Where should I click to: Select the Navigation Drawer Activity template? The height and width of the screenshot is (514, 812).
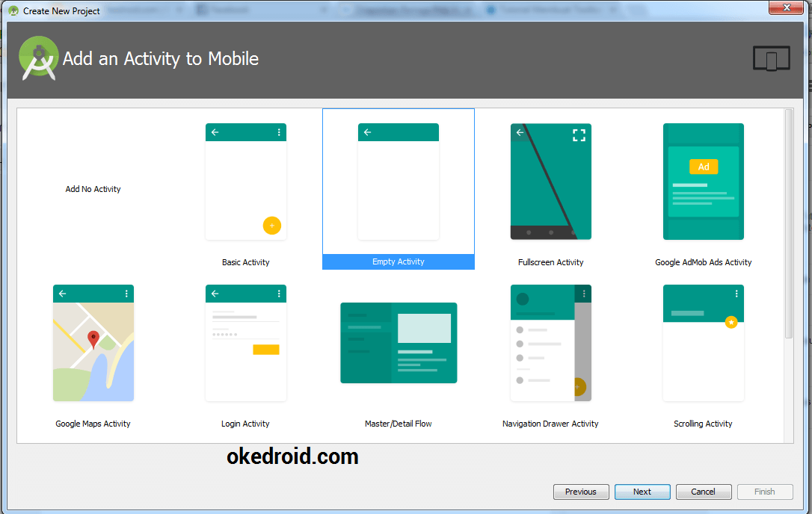pos(550,343)
